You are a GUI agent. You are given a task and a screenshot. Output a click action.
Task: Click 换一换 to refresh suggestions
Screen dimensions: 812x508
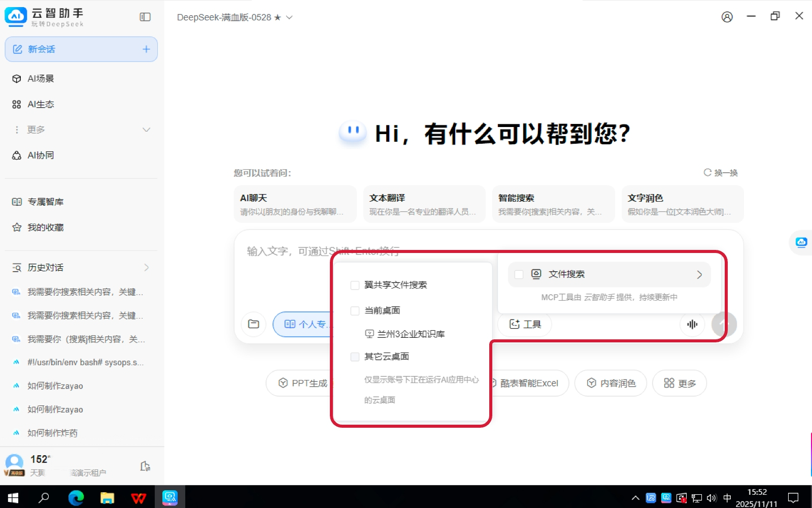click(x=721, y=173)
